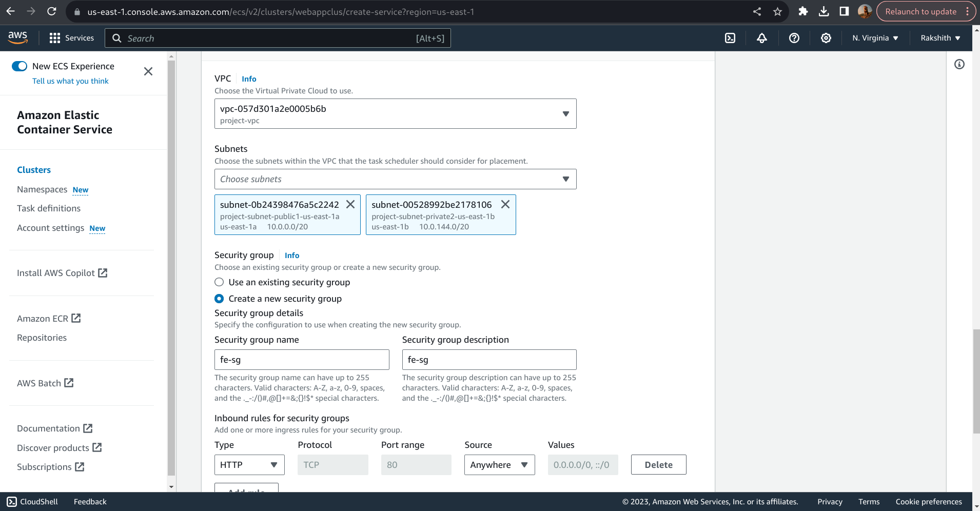The width and height of the screenshot is (980, 511).
Task: Remove subnet-0b24398476a5c2242 from selection
Action: click(x=350, y=204)
